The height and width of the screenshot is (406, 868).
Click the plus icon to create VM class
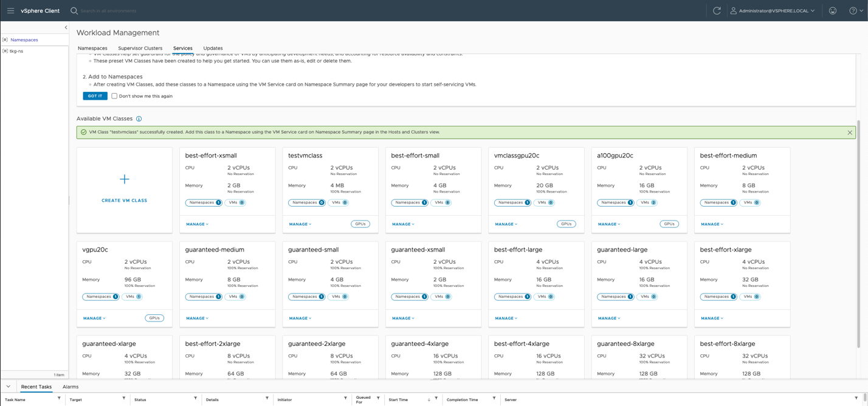(x=125, y=179)
